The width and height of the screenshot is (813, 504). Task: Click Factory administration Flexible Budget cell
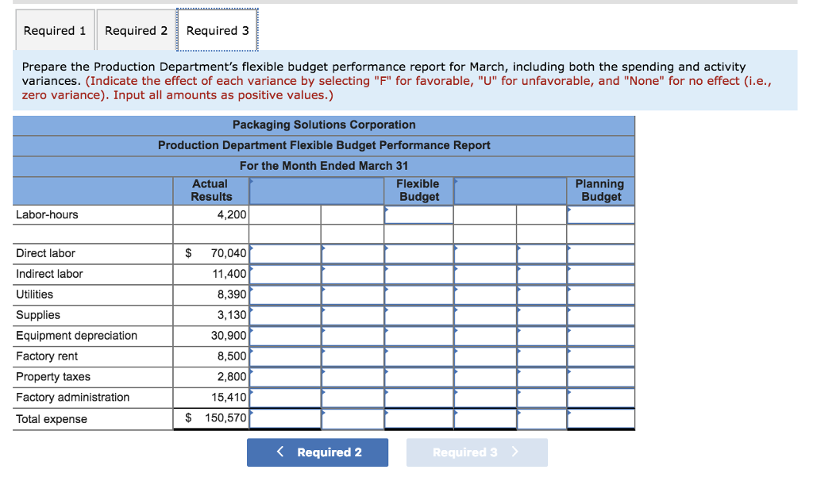pyautogui.click(x=419, y=398)
